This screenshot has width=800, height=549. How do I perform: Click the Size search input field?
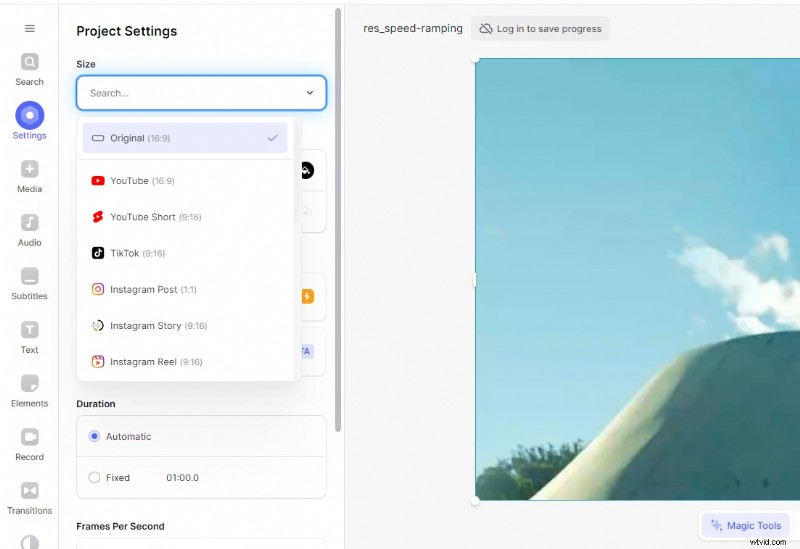pyautogui.click(x=201, y=93)
